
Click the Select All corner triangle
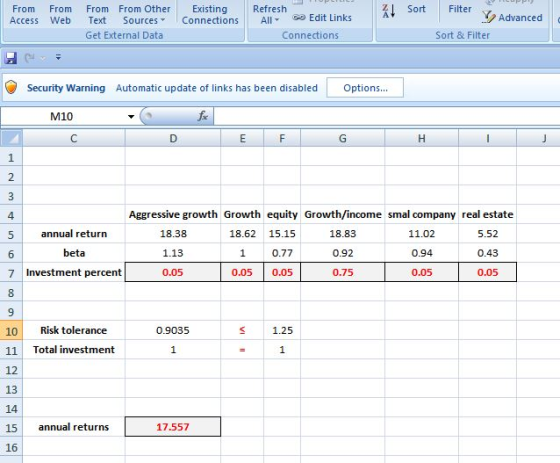coord(12,138)
